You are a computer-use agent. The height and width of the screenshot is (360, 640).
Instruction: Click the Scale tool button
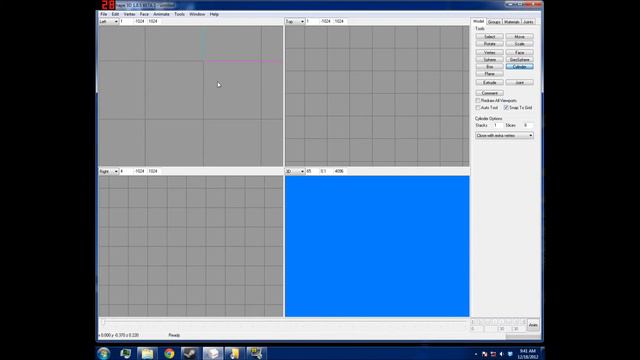coord(520,44)
